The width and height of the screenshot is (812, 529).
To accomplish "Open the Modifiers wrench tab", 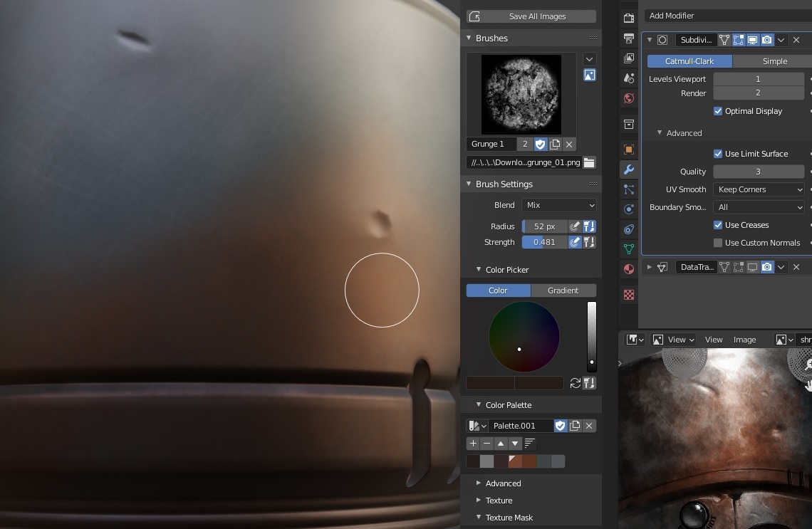I will coord(629,169).
